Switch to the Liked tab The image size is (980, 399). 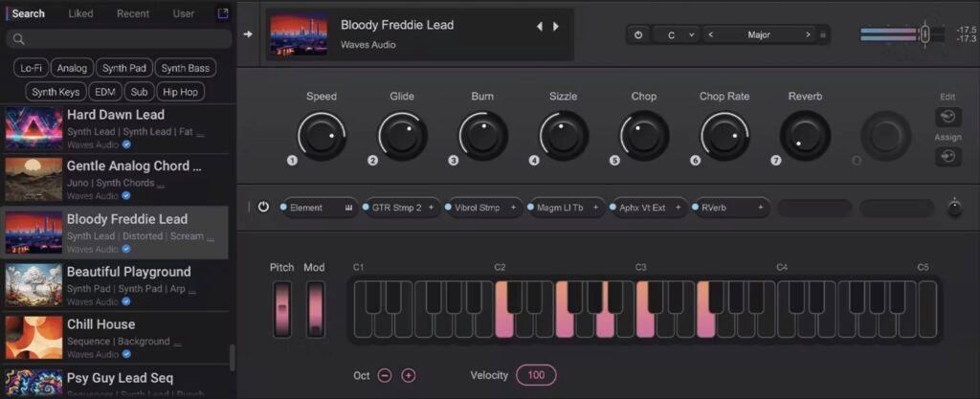pyautogui.click(x=80, y=13)
